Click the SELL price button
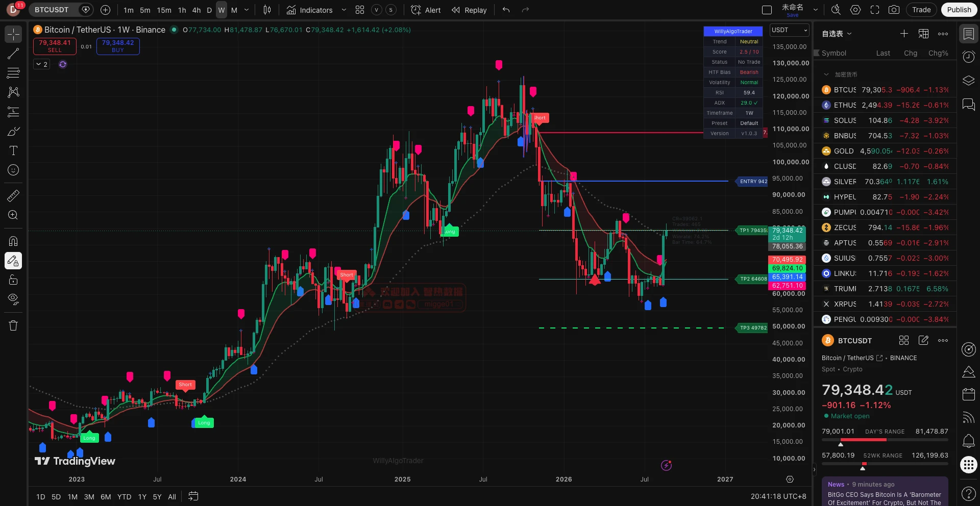 55,46
